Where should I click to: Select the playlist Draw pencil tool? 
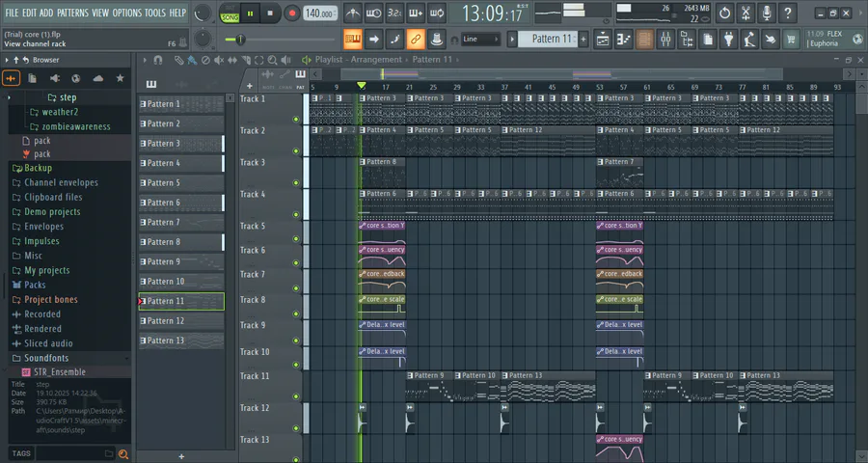(178, 60)
